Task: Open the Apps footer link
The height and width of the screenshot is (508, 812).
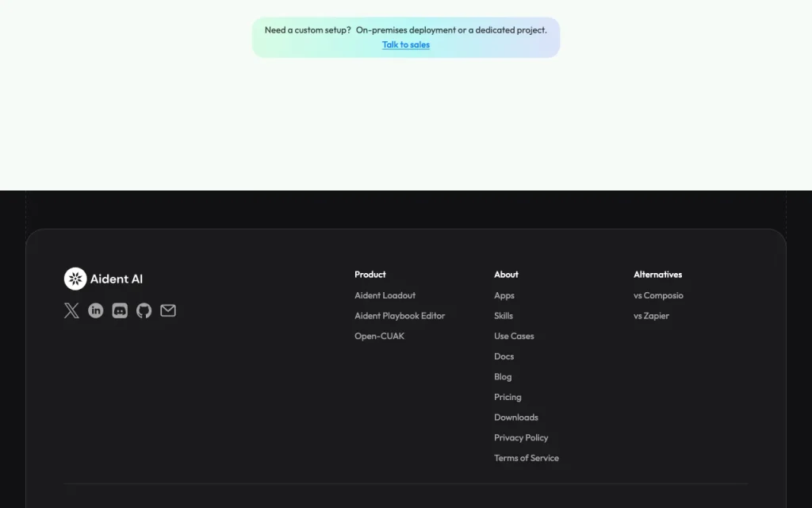Action: pos(504,295)
